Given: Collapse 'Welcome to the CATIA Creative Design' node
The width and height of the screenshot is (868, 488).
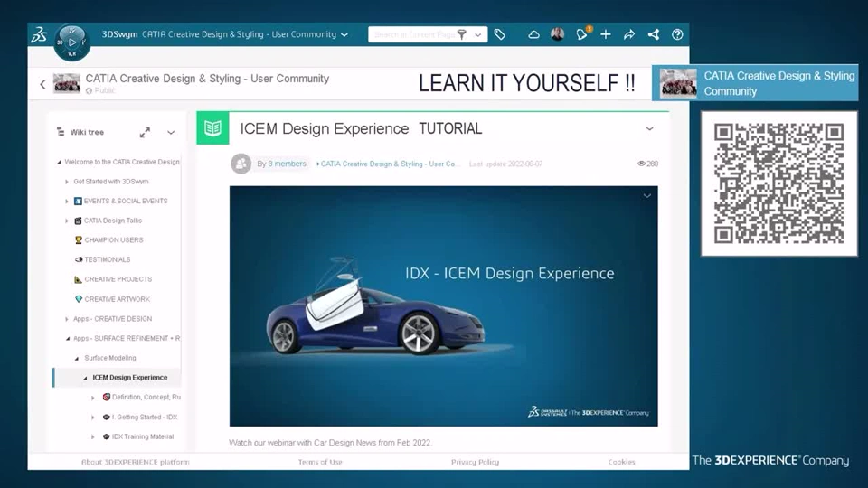Looking at the screenshot, I should 60,162.
